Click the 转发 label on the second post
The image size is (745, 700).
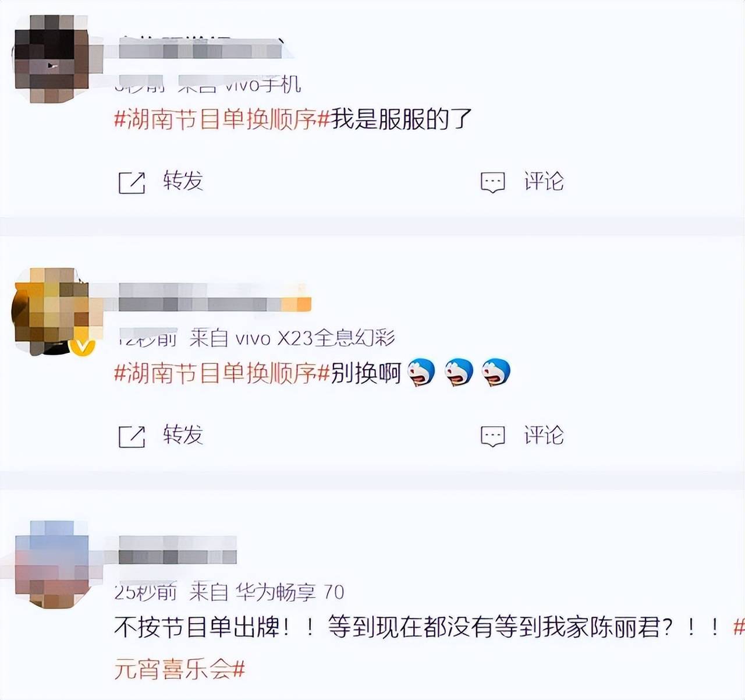(183, 435)
